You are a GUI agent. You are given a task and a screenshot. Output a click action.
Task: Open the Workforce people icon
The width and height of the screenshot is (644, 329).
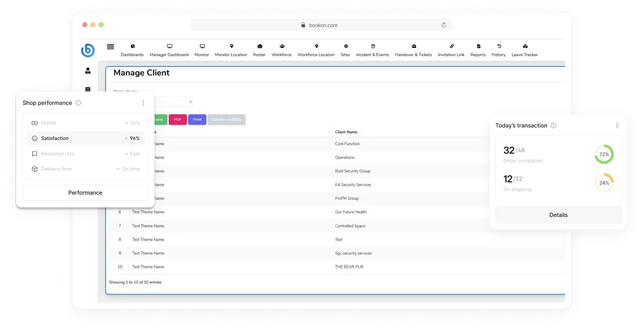[x=282, y=46]
